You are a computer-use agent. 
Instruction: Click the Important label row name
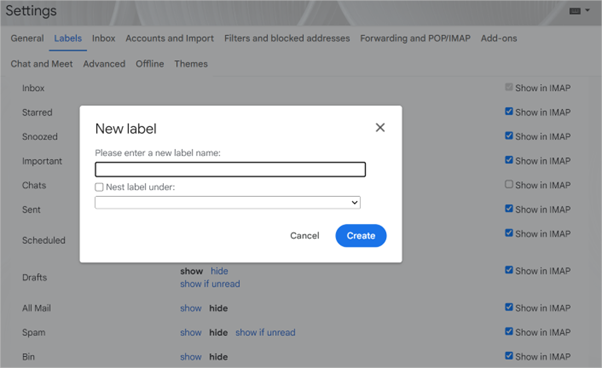42,161
